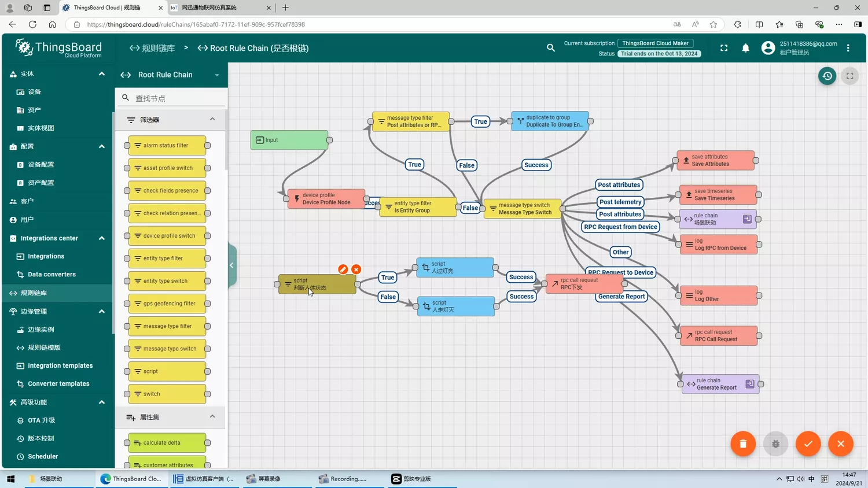868x488 pixels.
Task: Open the version history clock icon
Action: pyautogui.click(x=827, y=76)
